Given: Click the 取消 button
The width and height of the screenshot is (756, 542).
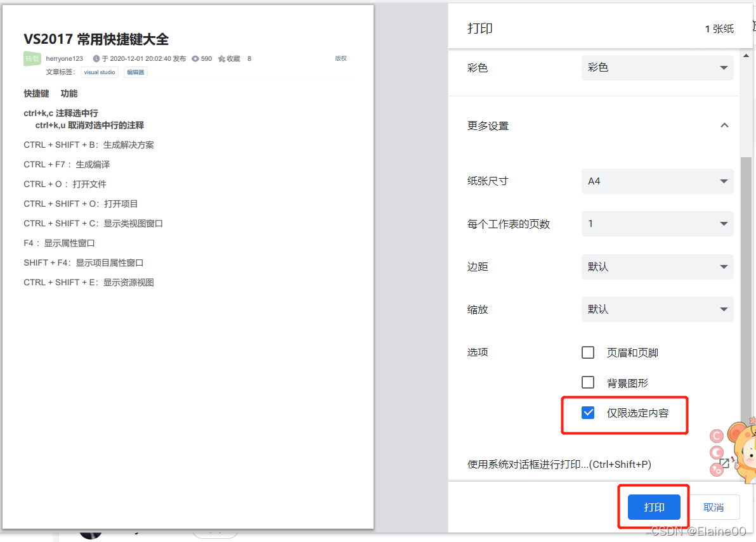Looking at the screenshot, I should click(x=714, y=507).
